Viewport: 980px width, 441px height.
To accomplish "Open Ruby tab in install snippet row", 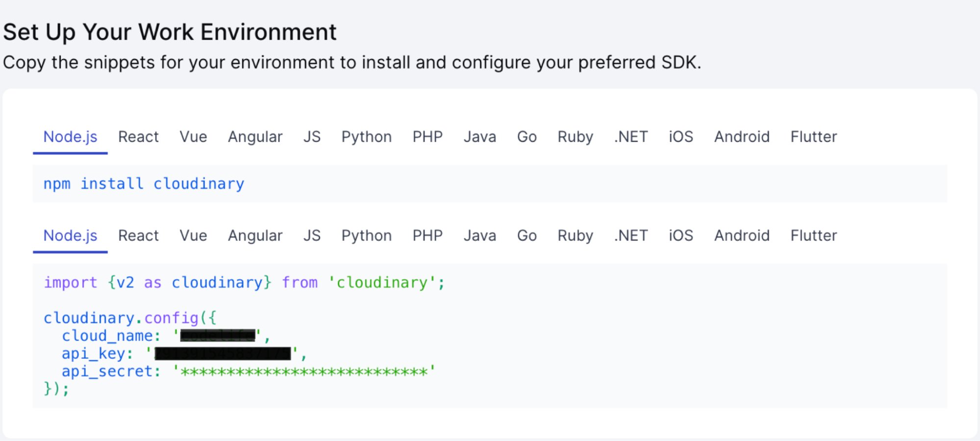I will click(576, 137).
